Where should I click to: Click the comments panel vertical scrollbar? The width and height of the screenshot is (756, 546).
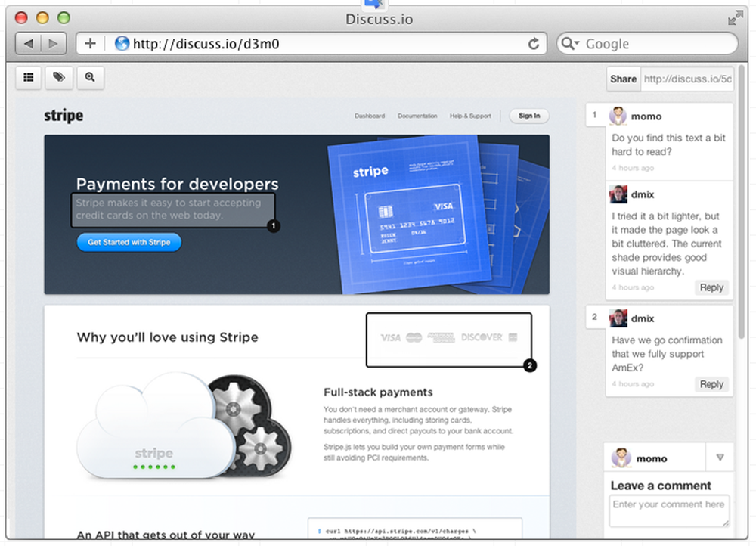[x=742, y=203]
